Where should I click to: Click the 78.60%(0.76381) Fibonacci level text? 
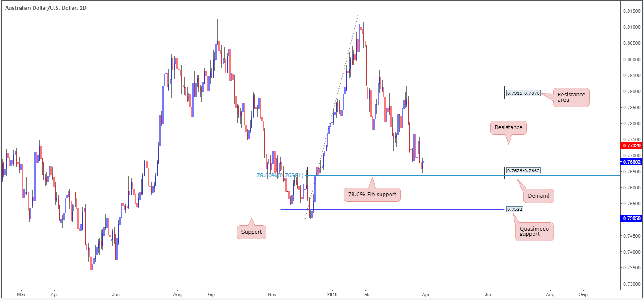pos(280,176)
